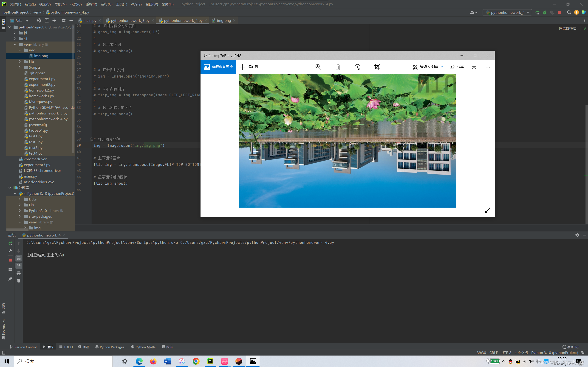Click the delete trash icon in Photos

[338, 67]
